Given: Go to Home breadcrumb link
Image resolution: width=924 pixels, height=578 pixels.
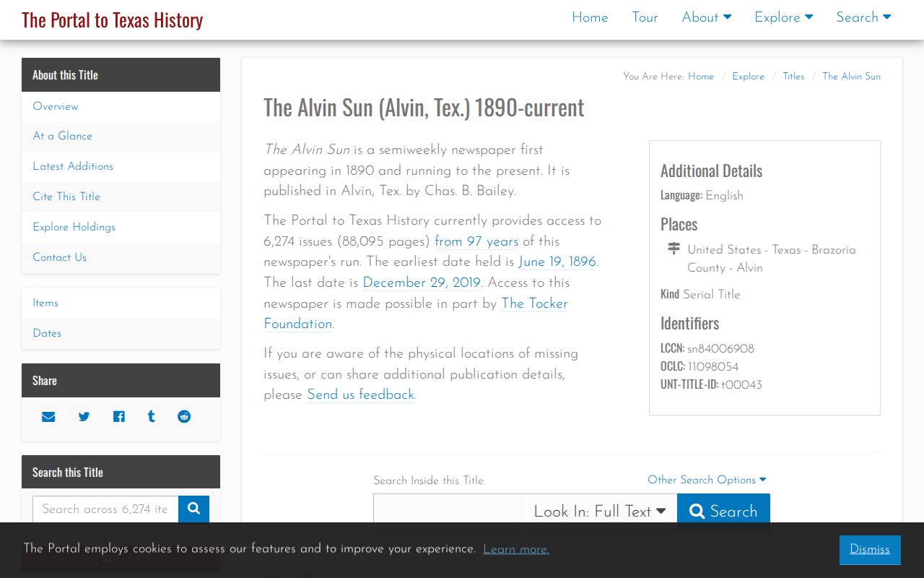Looking at the screenshot, I should (701, 77).
